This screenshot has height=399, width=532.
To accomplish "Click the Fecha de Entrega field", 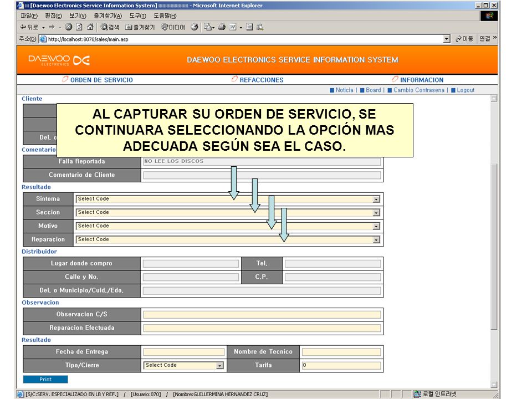I will tap(184, 352).
